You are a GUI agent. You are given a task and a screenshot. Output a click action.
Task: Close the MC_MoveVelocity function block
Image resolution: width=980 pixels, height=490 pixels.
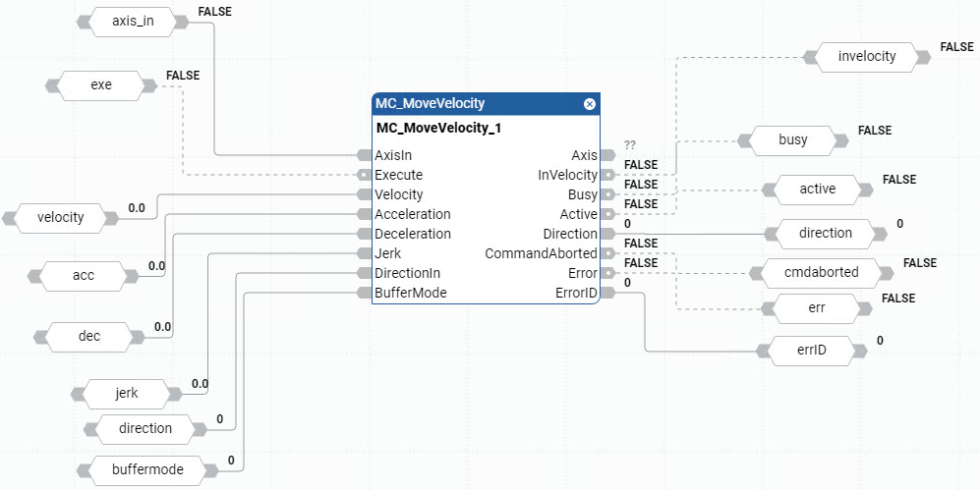click(589, 104)
